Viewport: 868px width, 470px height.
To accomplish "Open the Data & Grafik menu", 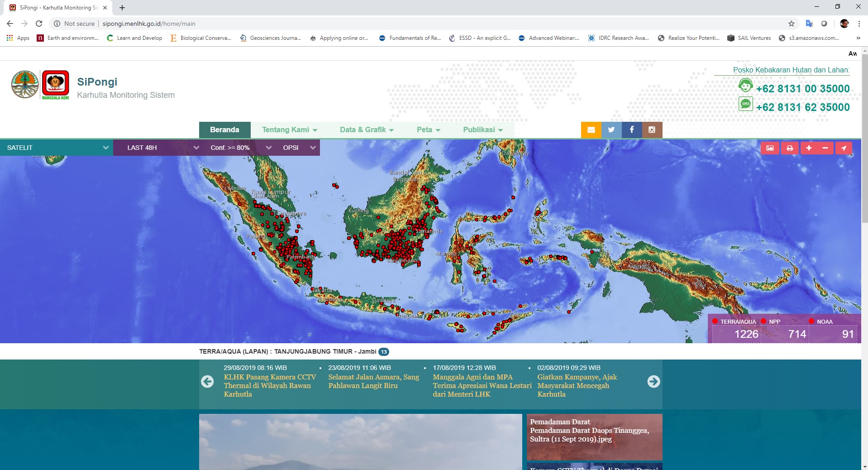I will [x=367, y=130].
